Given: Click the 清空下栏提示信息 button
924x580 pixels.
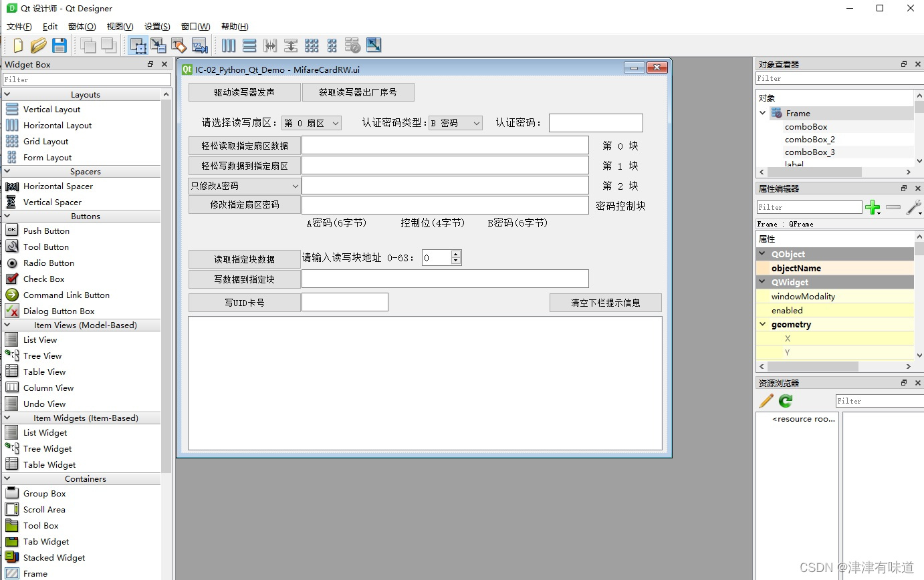Looking at the screenshot, I should 606,303.
